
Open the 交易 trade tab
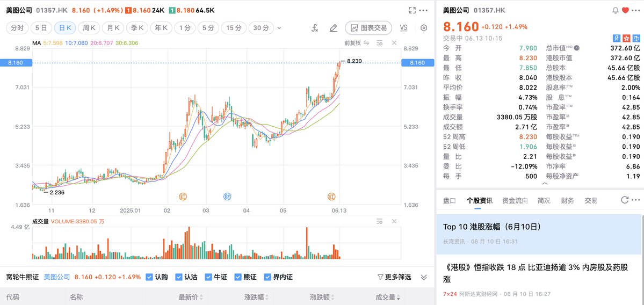coord(591,200)
